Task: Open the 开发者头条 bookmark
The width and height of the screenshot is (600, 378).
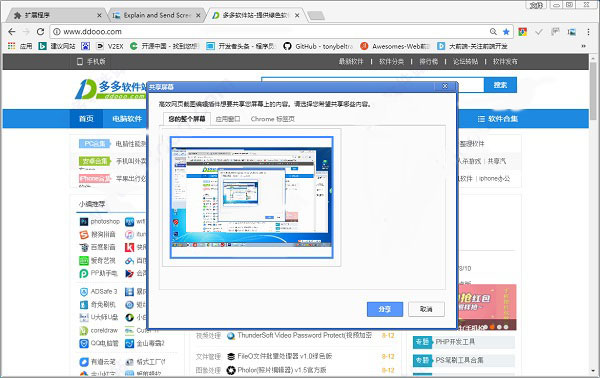Action: click(x=240, y=46)
